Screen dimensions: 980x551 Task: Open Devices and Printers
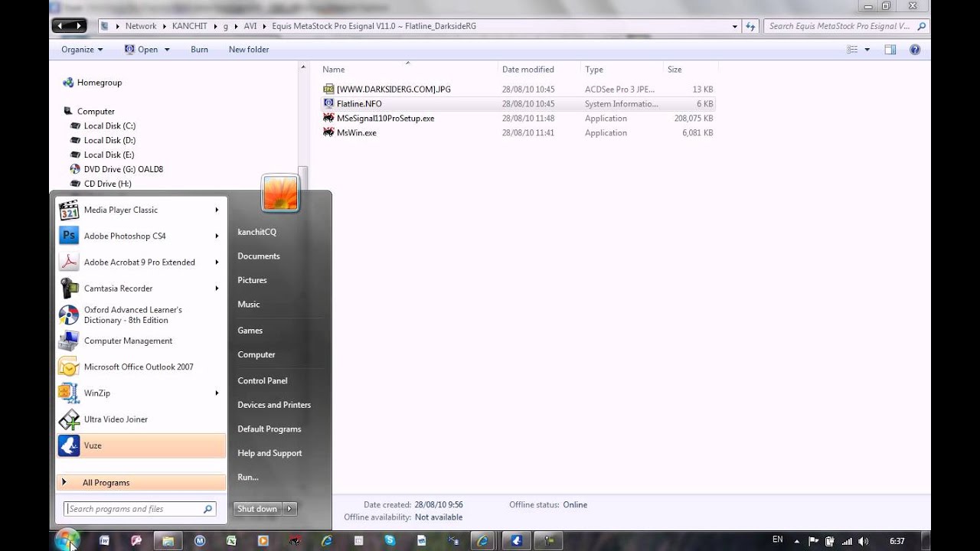coord(274,405)
